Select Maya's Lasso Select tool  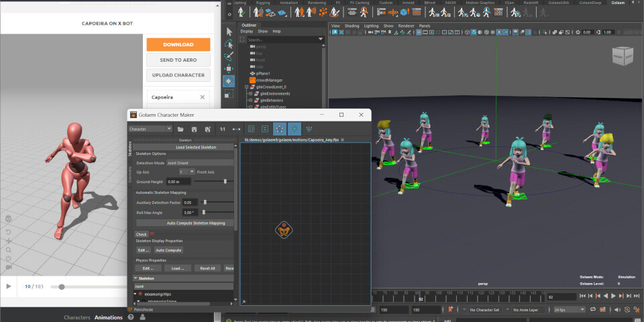(229, 44)
